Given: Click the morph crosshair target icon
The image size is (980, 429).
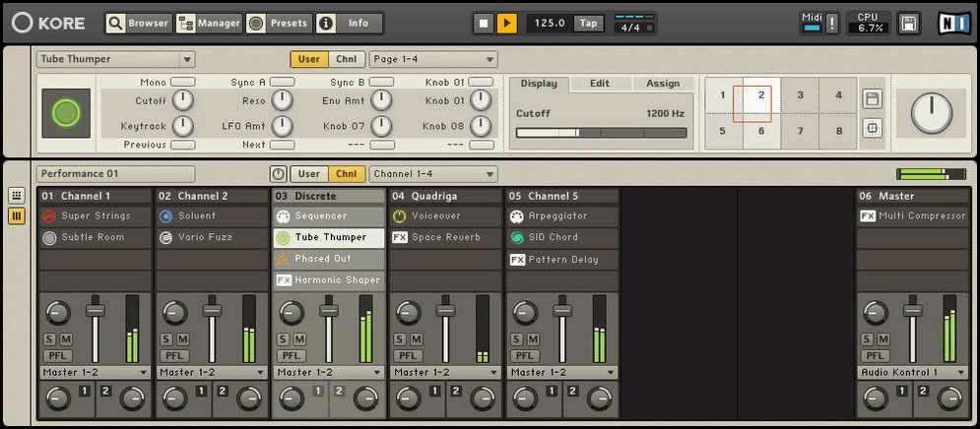Looking at the screenshot, I should 872,129.
